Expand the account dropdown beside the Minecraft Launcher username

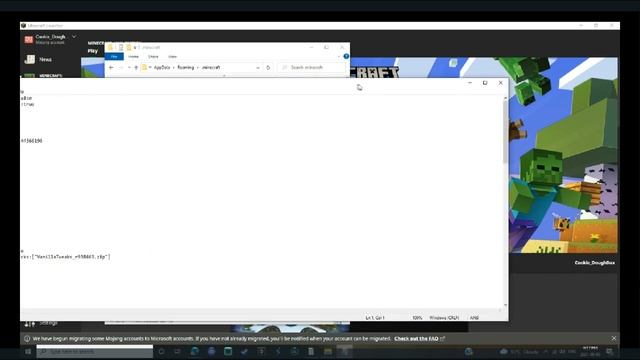pyautogui.click(x=74, y=37)
